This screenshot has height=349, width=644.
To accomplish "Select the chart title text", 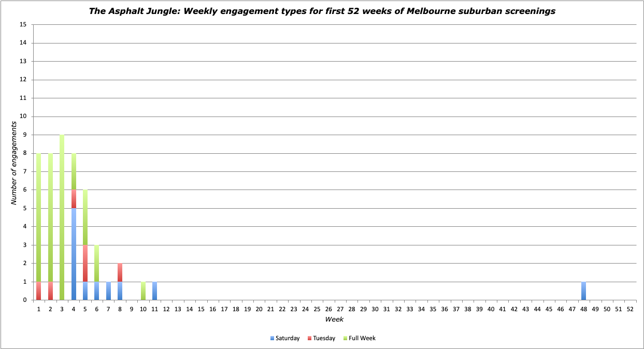I will (x=322, y=11).
